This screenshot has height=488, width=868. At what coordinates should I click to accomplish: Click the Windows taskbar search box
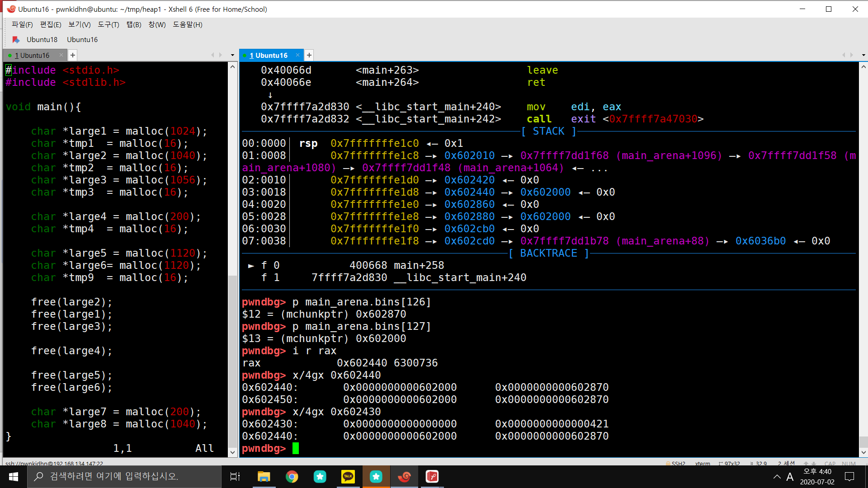124,477
